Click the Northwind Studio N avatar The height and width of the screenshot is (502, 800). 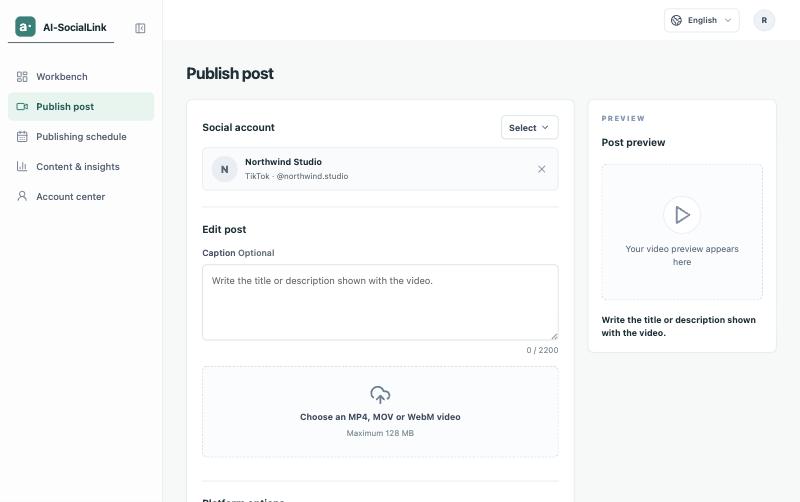coord(224,169)
